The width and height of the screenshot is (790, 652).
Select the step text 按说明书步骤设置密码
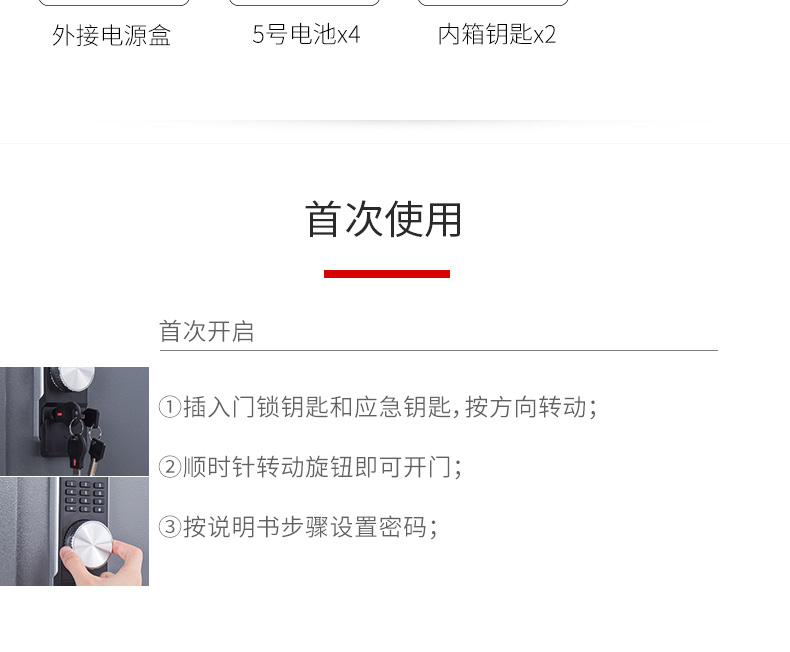coord(305,527)
